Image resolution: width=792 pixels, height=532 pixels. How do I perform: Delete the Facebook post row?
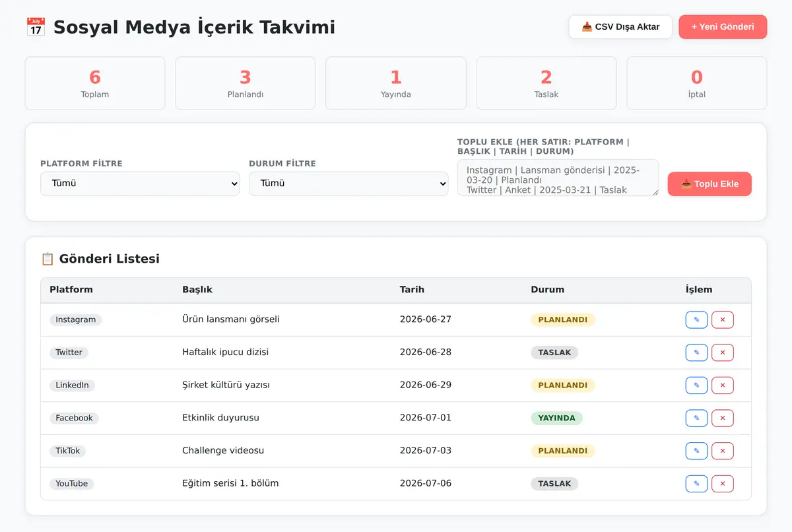(x=723, y=418)
